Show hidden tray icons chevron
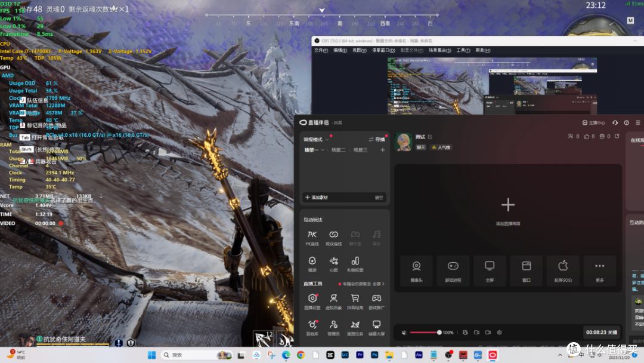This screenshot has width=644, height=363. (x=560, y=355)
